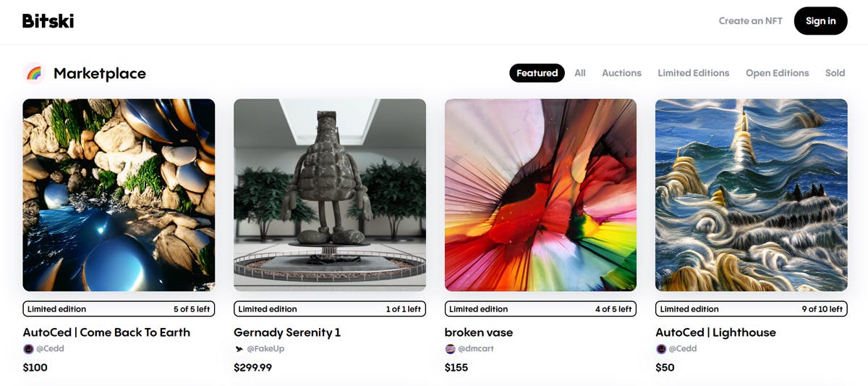Click the @dmcart profile avatar icon
The width and height of the screenshot is (868, 386).
(450, 349)
